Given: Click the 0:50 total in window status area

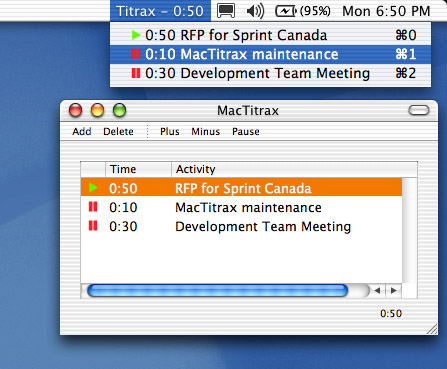Looking at the screenshot, I should coord(391,314).
